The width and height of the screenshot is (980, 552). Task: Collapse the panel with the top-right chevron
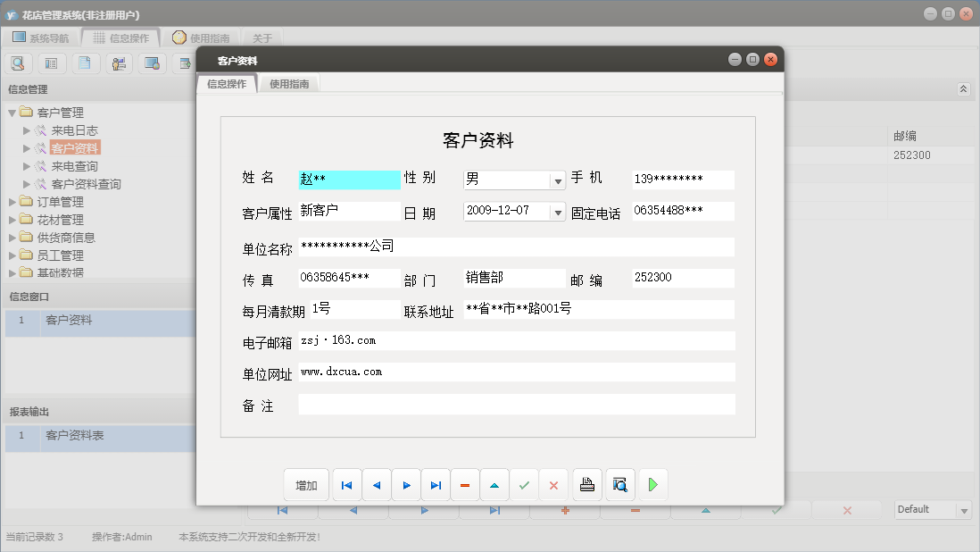tap(963, 88)
